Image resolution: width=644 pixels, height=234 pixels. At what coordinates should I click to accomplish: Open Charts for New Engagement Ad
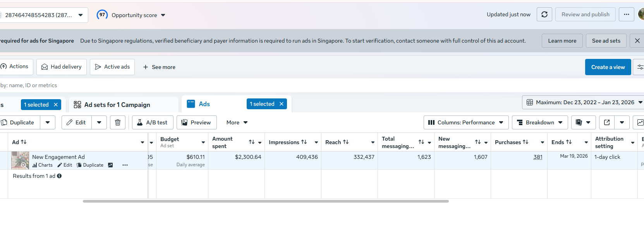pyautogui.click(x=43, y=165)
